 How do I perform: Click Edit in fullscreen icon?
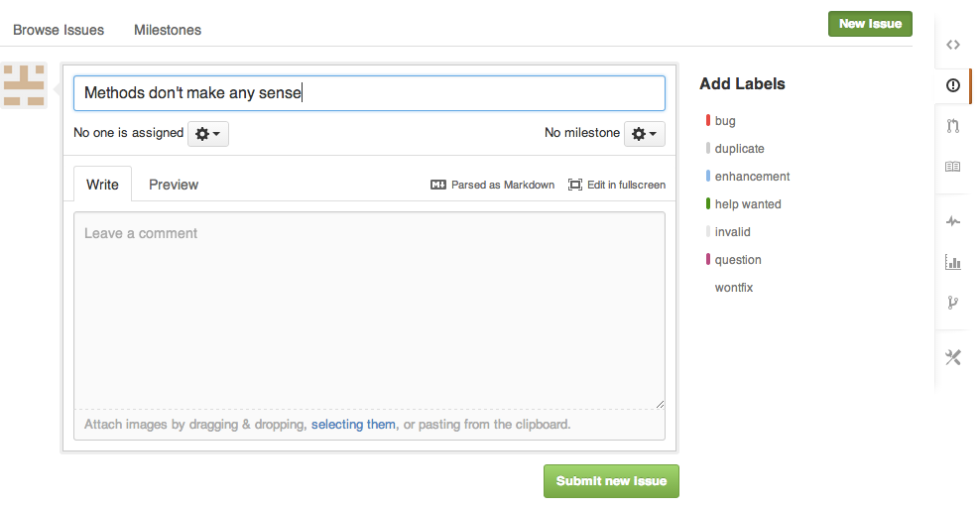[x=575, y=185]
